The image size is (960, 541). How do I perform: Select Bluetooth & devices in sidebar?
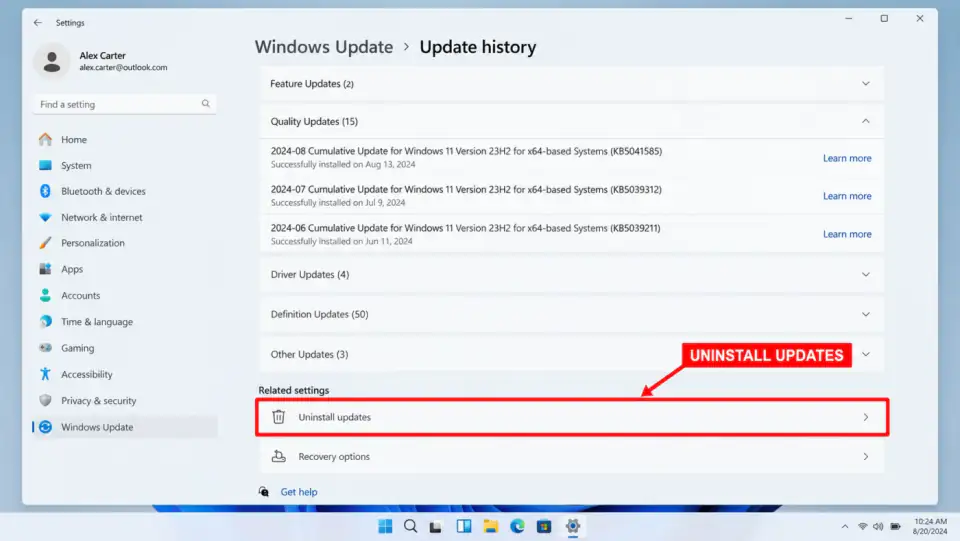[103, 191]
